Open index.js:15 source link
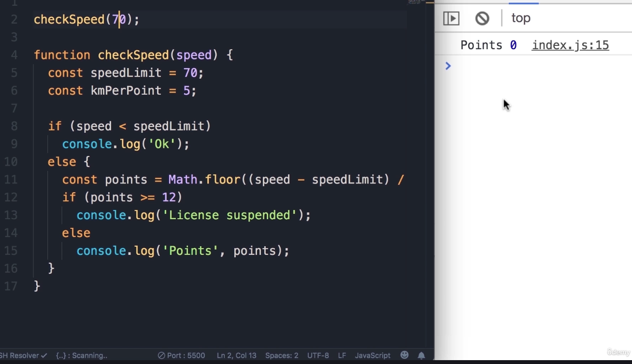This screenshot has width=632, height=364. point(570,45)
